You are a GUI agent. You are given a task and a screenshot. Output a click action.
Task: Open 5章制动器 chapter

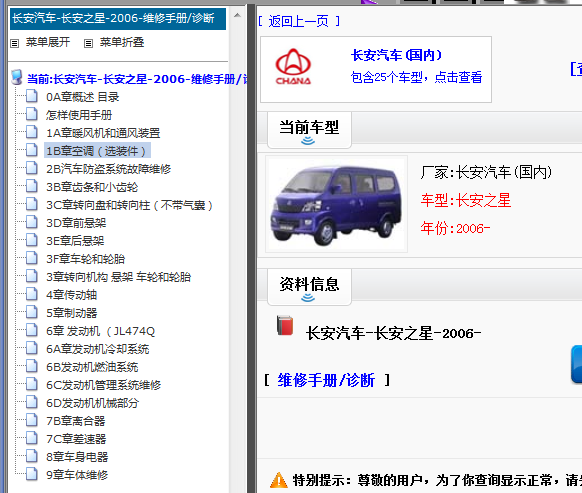pos(71,313)
